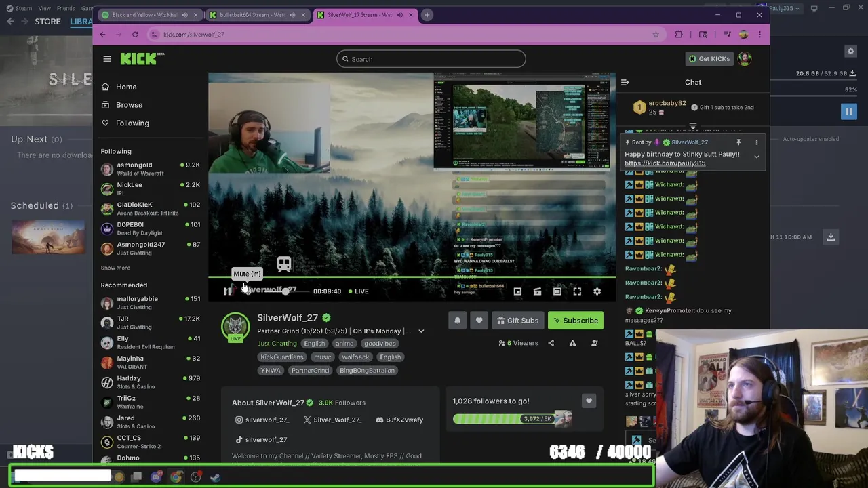
Task: Open the TikTok silverwolf_27 link
Action: pyautogui.click(x=261, y=440)
